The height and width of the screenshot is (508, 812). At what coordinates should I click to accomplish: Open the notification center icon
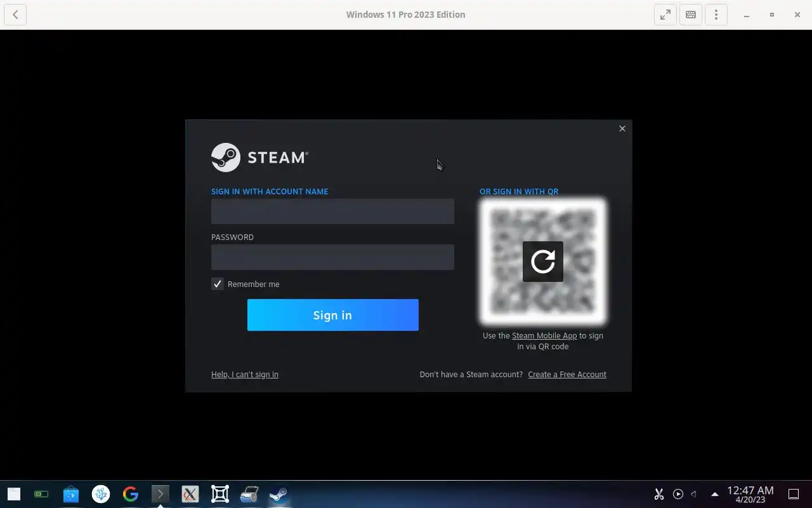coord(794,494)
